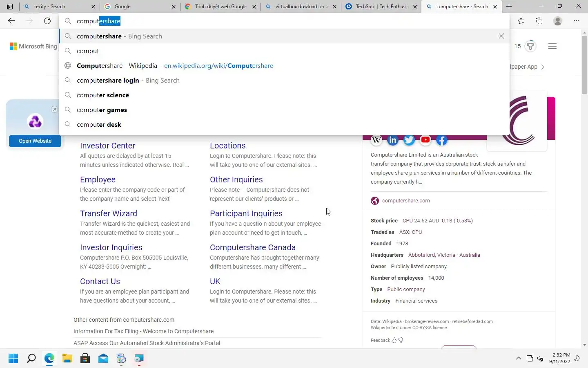Click the thumbs up feedback icon
Image resolution: width=588 pixels, height=368 pixels.
(394, 340)
